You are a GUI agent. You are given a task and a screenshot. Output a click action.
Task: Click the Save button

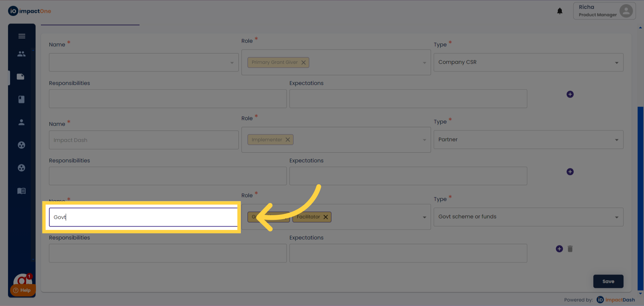[x=608, y=282]
